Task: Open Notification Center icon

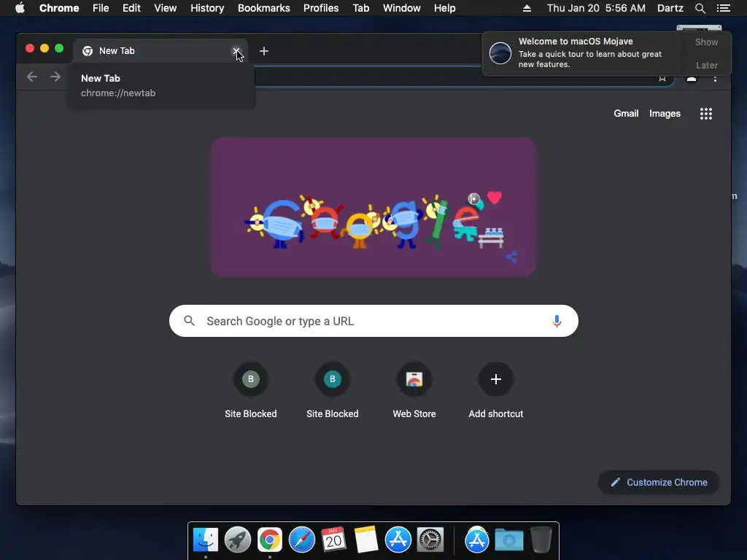Action: coord(724,8)
